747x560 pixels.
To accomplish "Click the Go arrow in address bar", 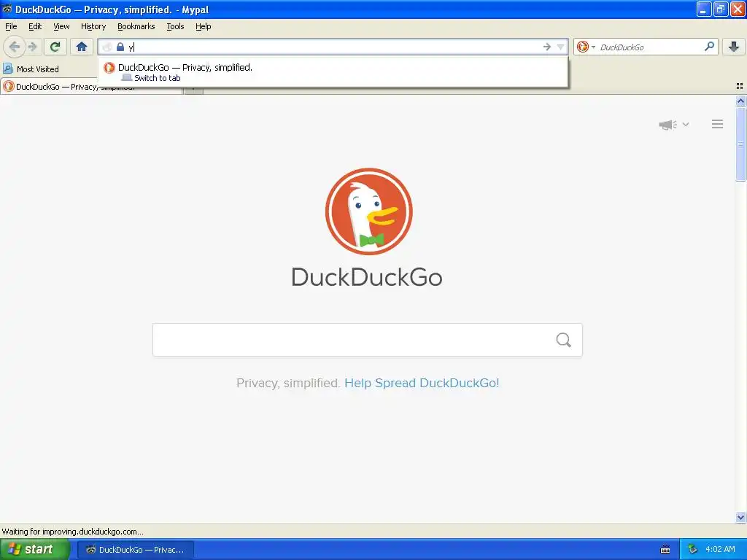I will click(x=547, y=47).
